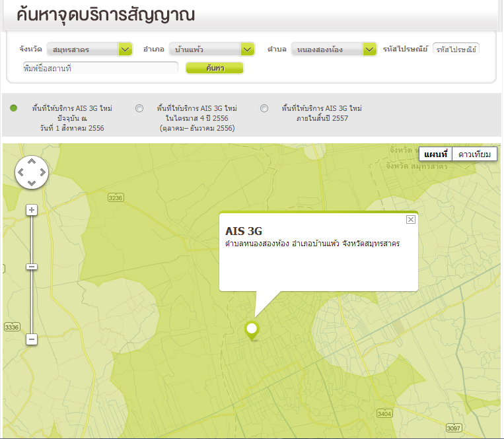This screenshot has width=504, height=439.
Task: Click the ค้นหา search button
Action: click(x=215, y=68)
